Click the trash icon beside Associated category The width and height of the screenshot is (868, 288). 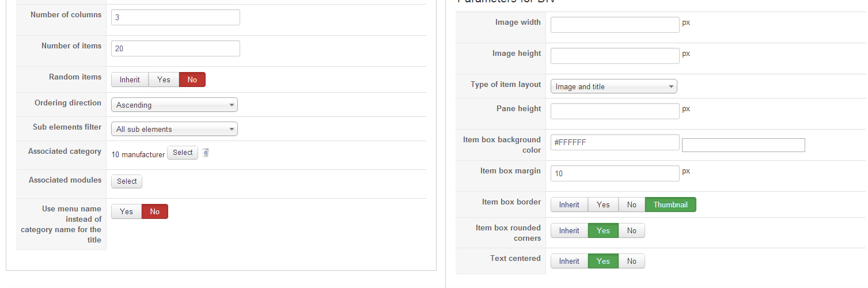206,153
